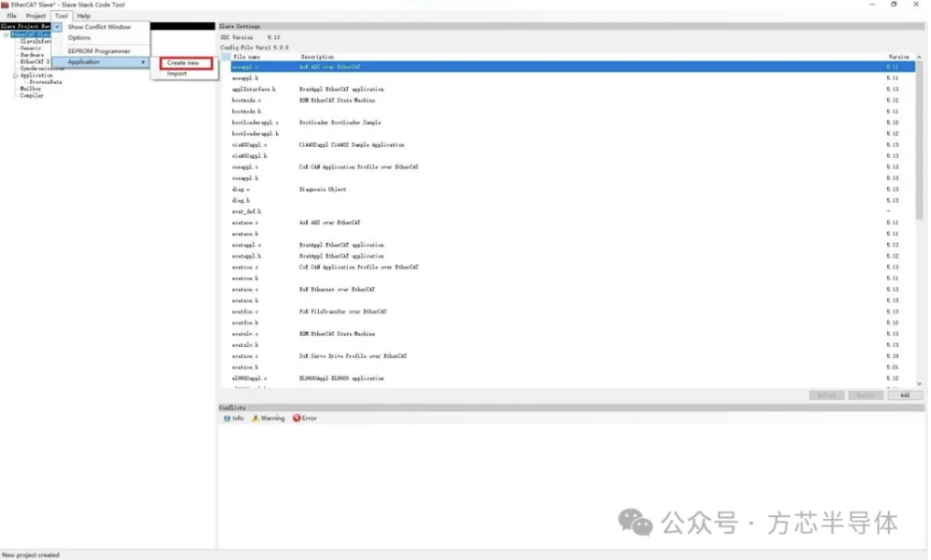Viewport: 931px width, 560px height.
Task: Select the coeappl.h file row
Action: [573, 178]
